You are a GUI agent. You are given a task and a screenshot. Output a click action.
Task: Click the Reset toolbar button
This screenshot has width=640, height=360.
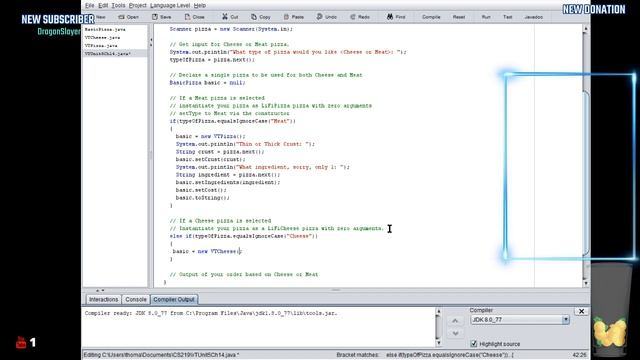pos(459,17)
